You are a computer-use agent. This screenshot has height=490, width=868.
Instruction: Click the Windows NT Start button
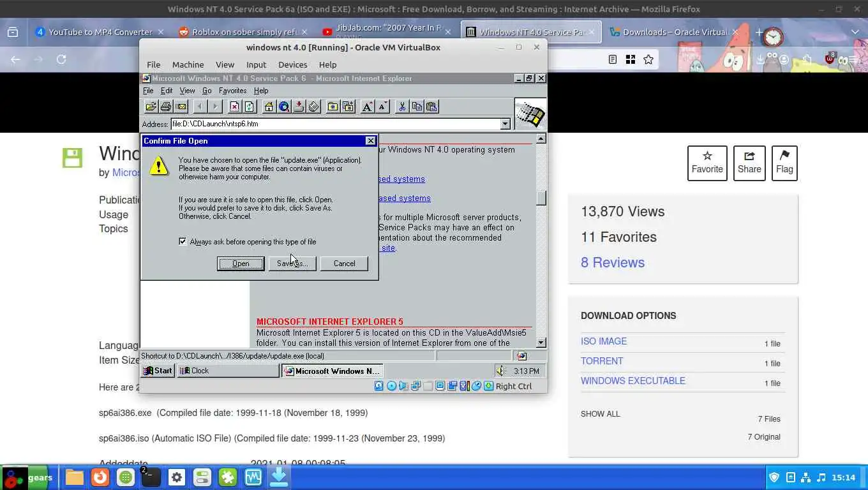(x=158, y=371)
